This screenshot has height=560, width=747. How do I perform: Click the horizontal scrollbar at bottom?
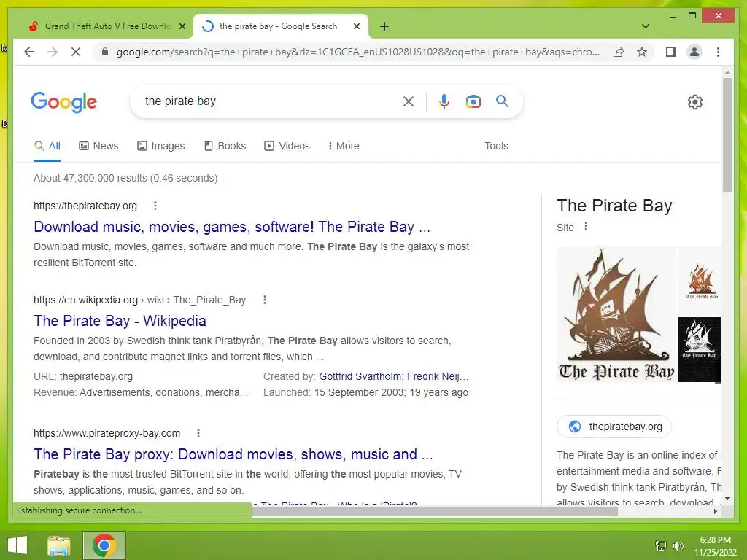[x=435, y=511]
